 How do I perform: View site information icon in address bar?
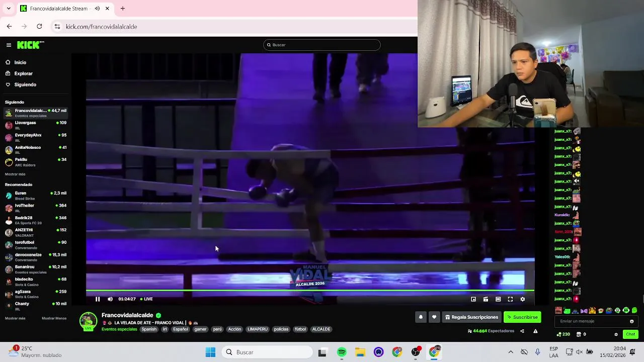click(57, 26)
